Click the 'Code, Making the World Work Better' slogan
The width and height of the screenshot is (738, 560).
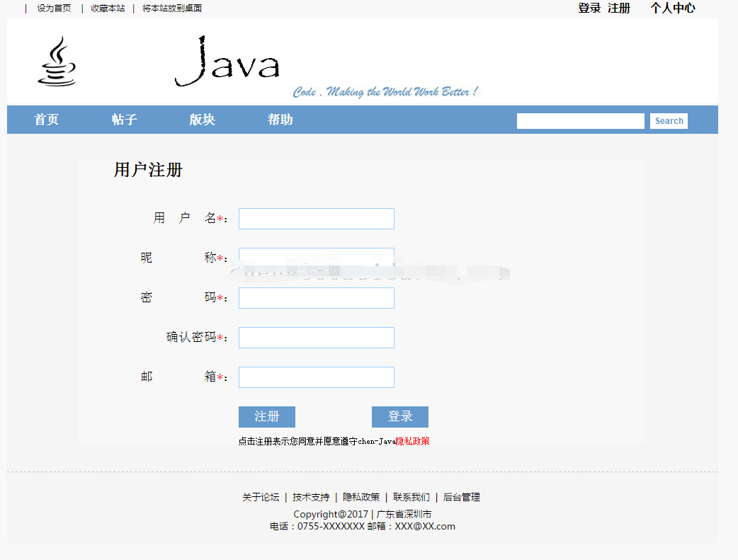(x=385, y=92)
